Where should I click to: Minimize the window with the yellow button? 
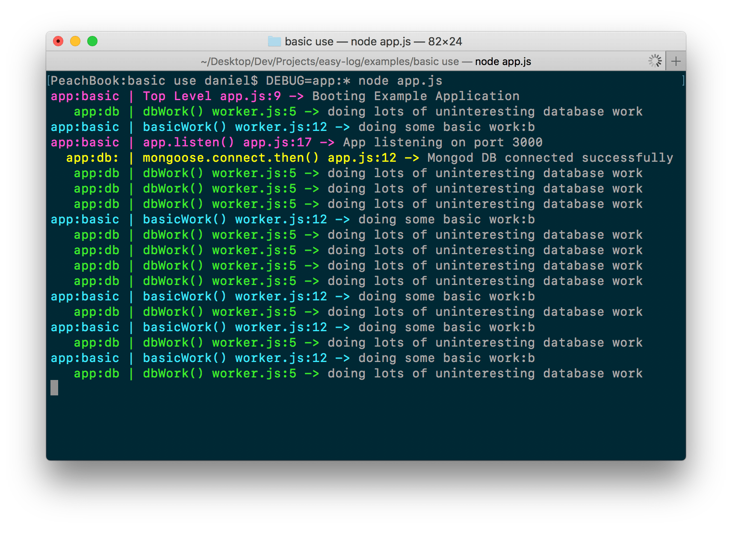[x=75, y=41]
